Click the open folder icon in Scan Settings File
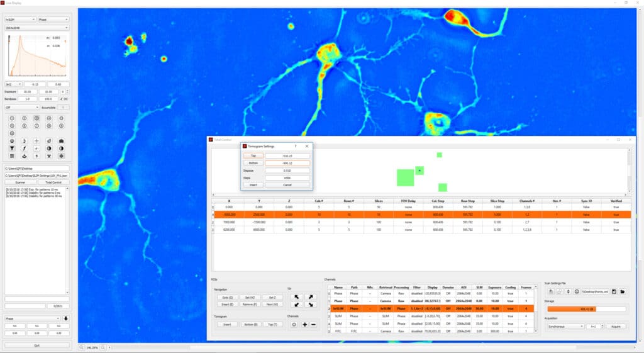 point(623,292)
